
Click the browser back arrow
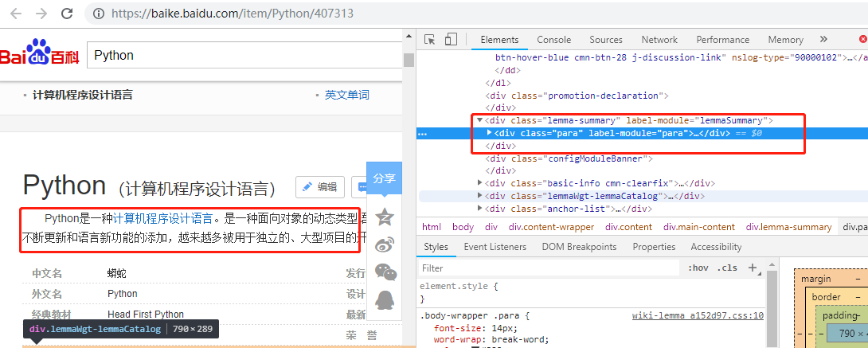15,14
